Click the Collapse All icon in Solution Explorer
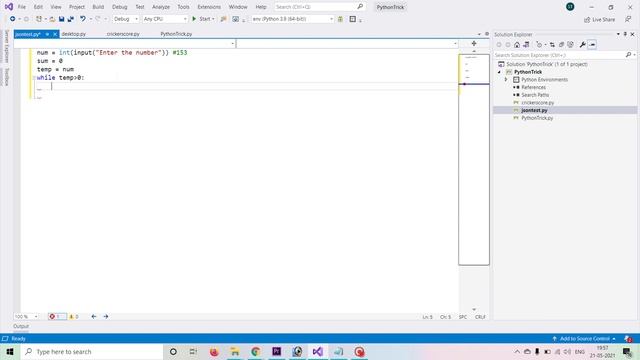The width and height of the screenshot is (640, 360). click(x=561, y=44)
